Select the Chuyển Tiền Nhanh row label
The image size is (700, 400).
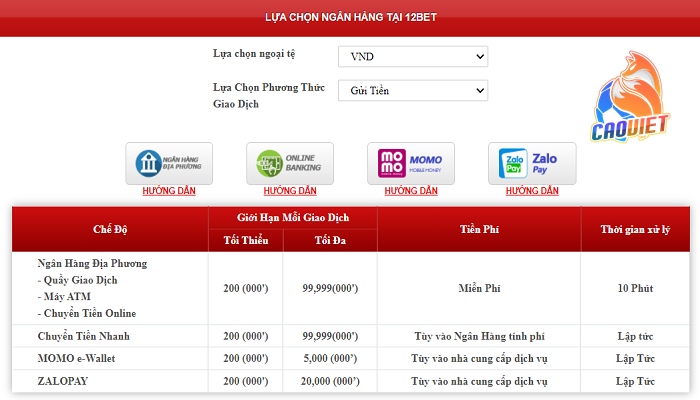(x=83, y=336)
